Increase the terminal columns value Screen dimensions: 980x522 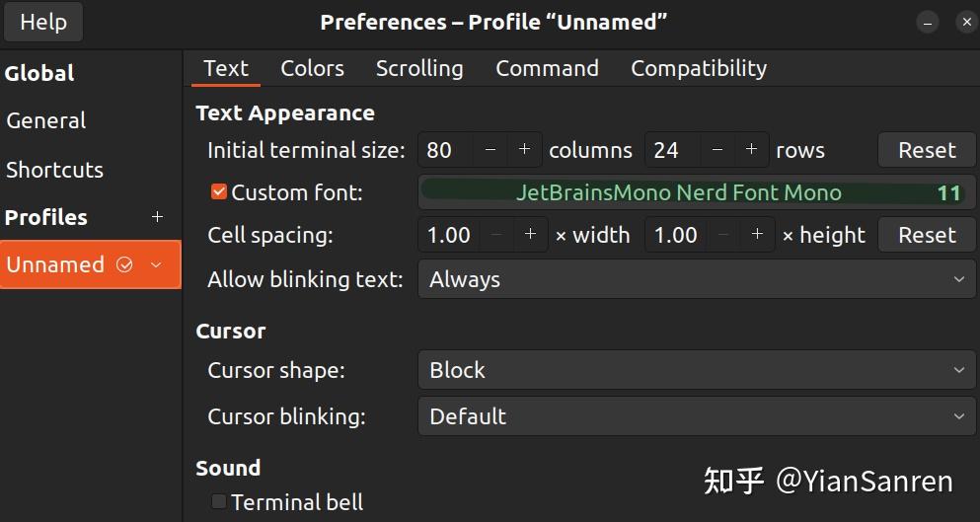click(524, 150)
